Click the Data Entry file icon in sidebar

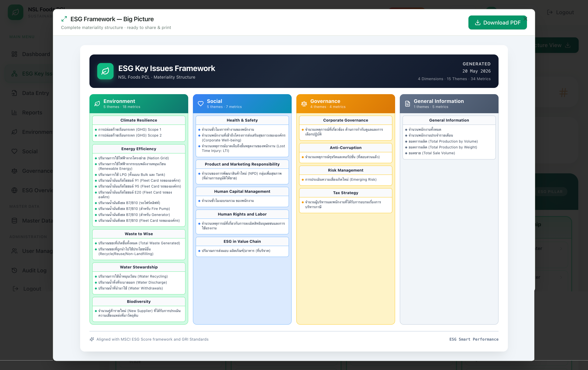coord(14,93)
